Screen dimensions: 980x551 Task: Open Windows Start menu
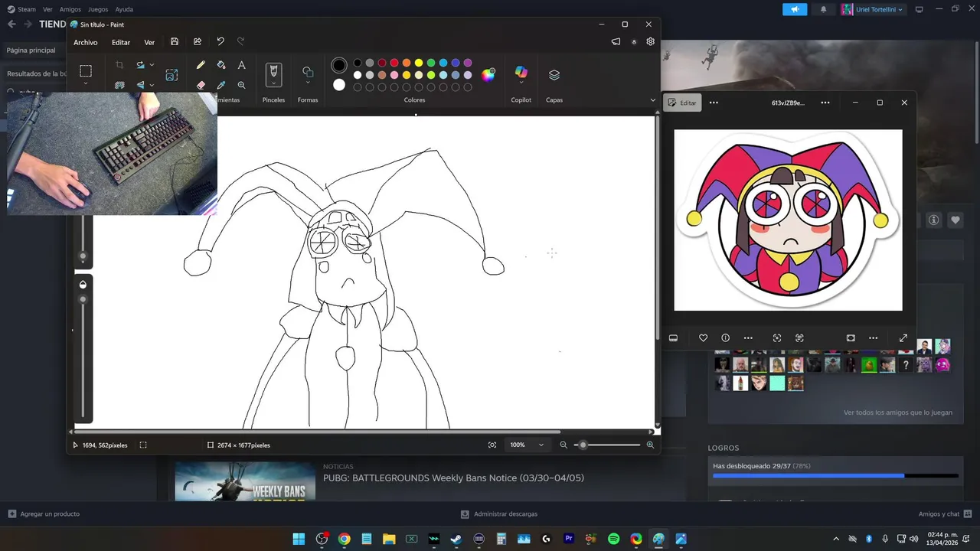pos(299,539)
